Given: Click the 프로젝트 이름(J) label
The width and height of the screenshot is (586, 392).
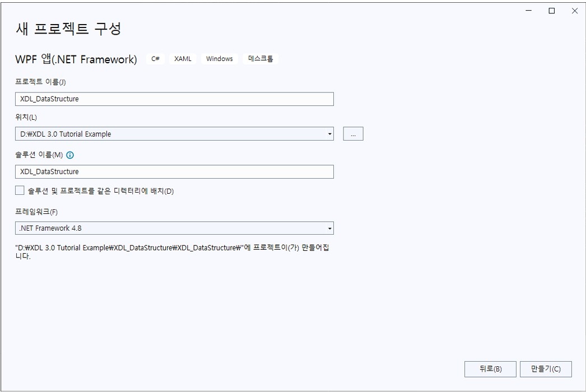Looking at the screenshot, I should 40,82.
